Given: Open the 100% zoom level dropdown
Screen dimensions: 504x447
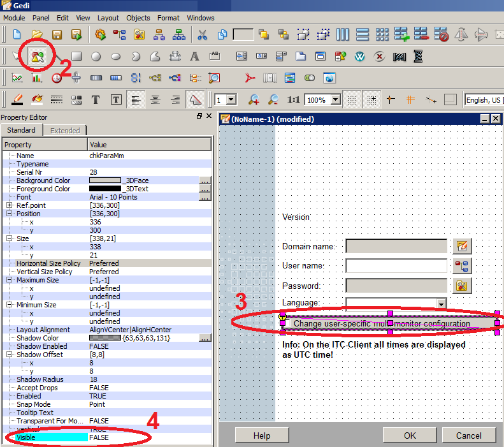Looking at the screenshot, I should click(x=336, y=100).
